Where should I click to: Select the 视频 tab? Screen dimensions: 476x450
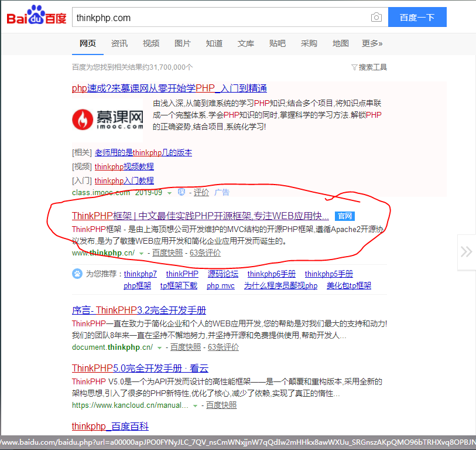click(151, 43)
